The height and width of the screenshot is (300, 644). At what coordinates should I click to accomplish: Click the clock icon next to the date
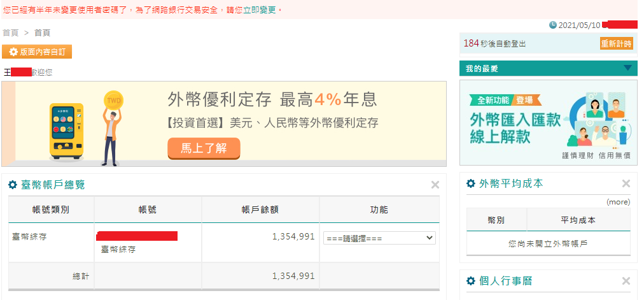[553, 25]
